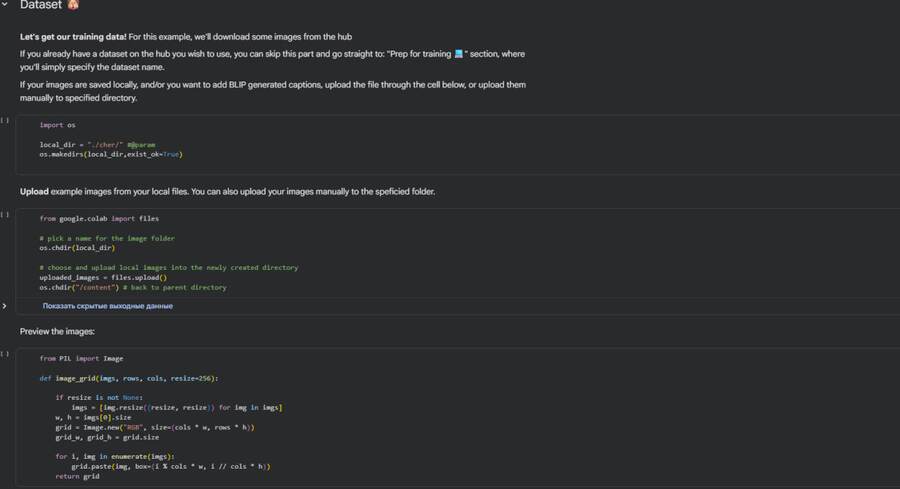This screenshot has height=489, width=900.
Task: Run the import os cell
Action: tap(5, 120)
